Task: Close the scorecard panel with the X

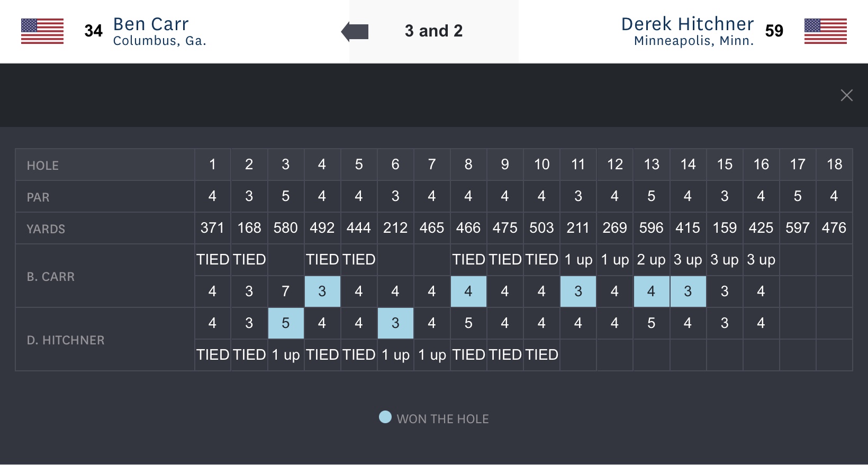Action: point(846,95)
